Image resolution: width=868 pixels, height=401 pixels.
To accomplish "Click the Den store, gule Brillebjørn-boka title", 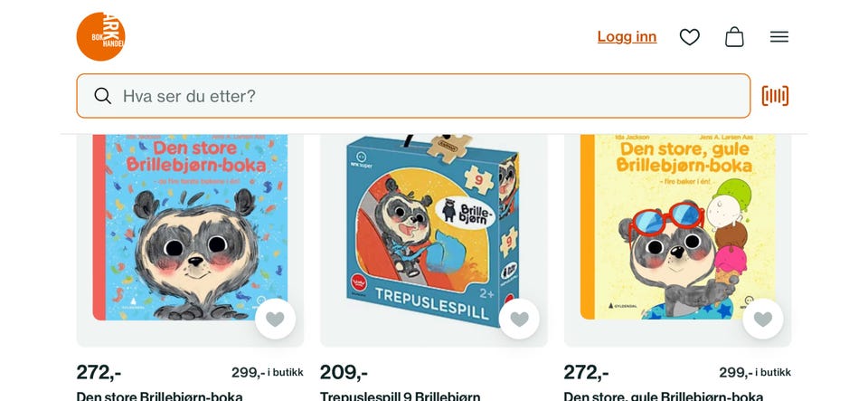I will [664, 396].
